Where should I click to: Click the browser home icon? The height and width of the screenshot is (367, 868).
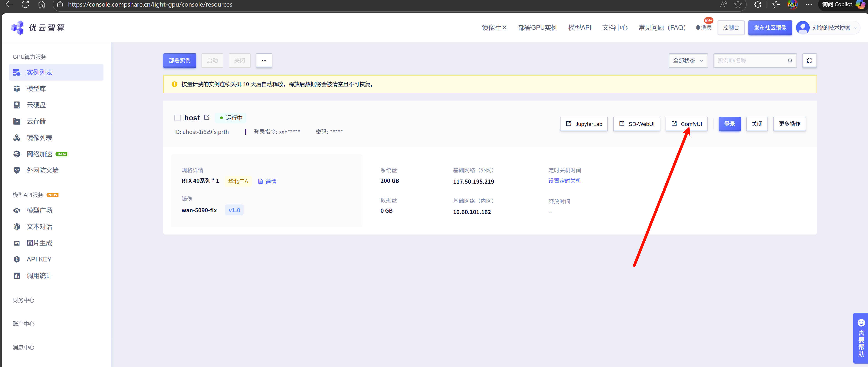tap(42, 4)
